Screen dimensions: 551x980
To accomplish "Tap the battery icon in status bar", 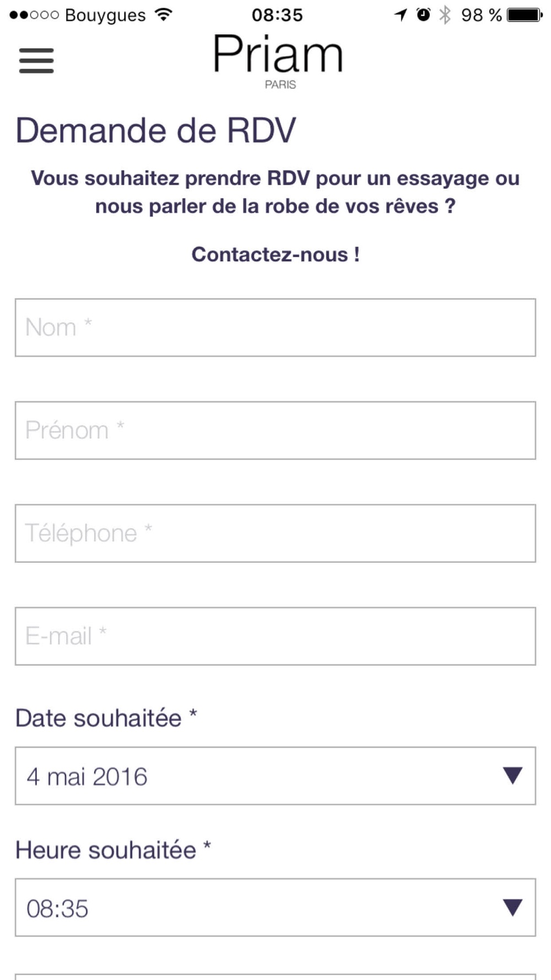I will (525, 15).
